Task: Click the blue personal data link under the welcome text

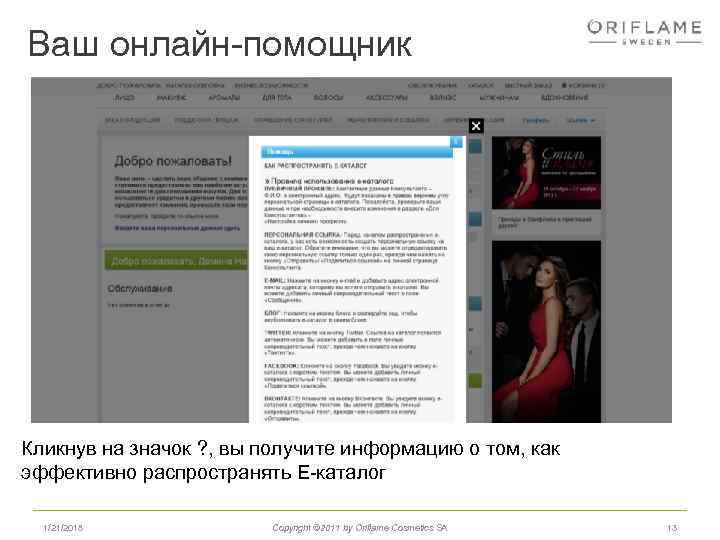Action: tap(177, 228)
